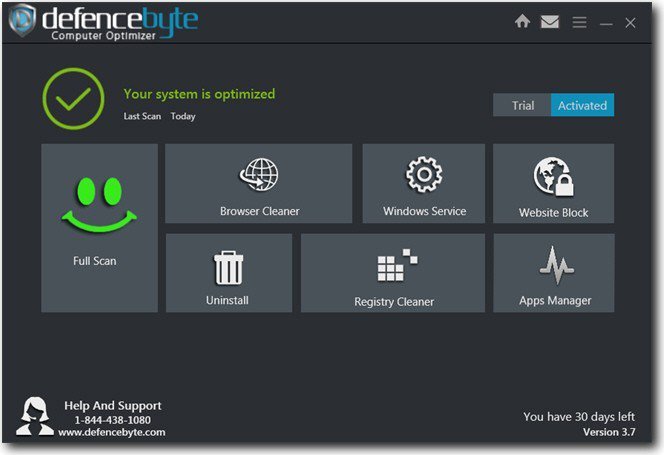Click the defencebyte shield logo

(22, 19)
